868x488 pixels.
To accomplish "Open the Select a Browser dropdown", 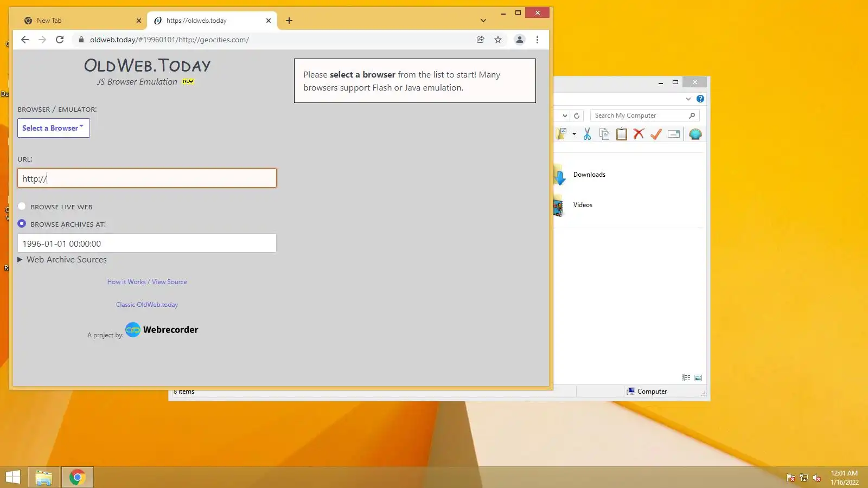I will tap(54, 128).
